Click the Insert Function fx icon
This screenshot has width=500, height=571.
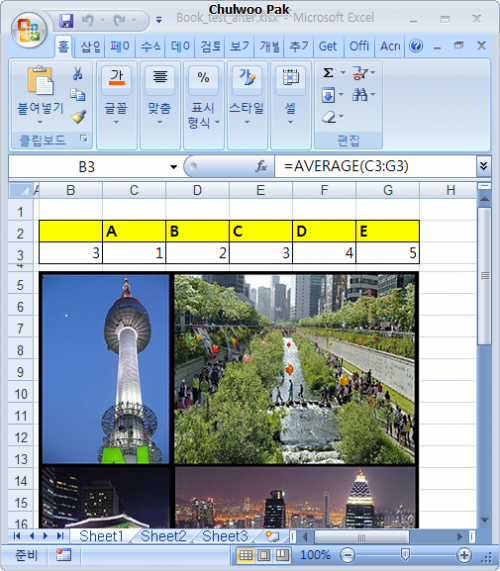point(261,166)
